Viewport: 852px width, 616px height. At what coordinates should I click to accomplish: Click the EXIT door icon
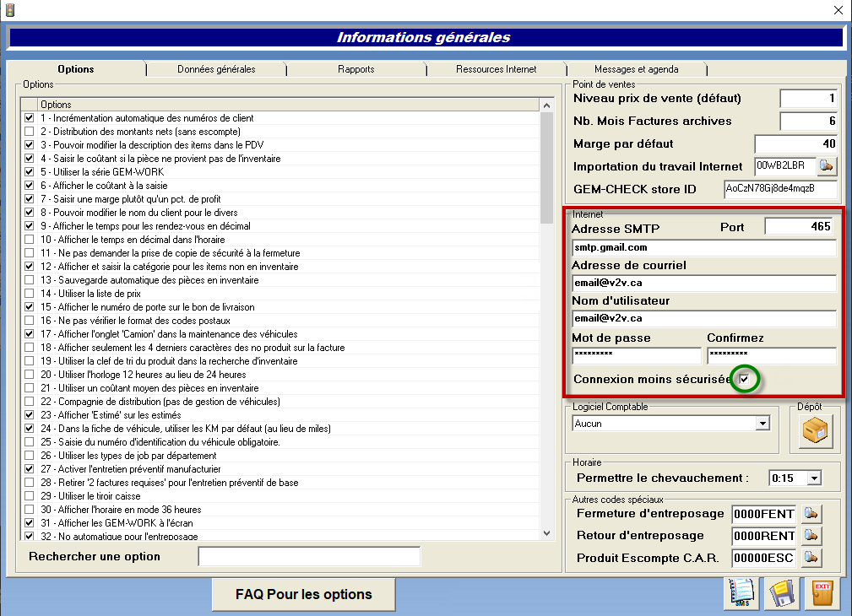pyautogui.click(x=822, y=592)
